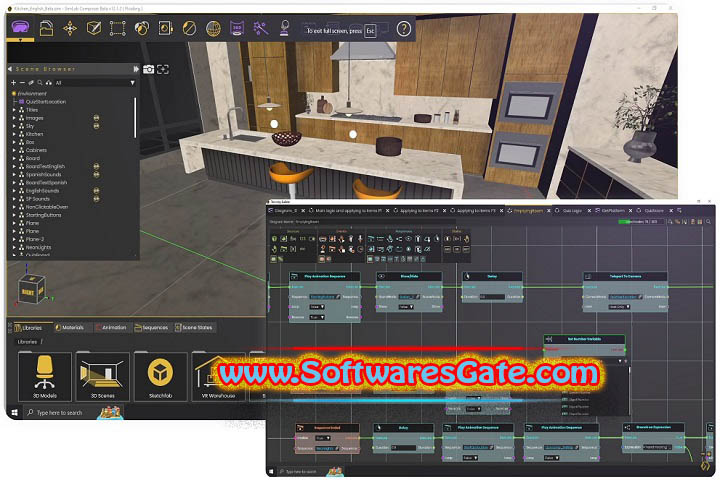Select the Show/Hide node header

click(409, 277)
